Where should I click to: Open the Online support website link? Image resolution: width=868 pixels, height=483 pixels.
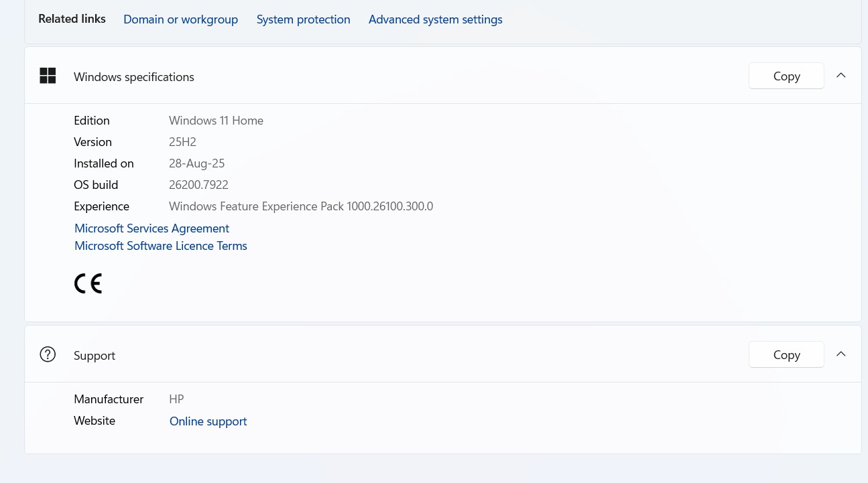tap(208, 421)
